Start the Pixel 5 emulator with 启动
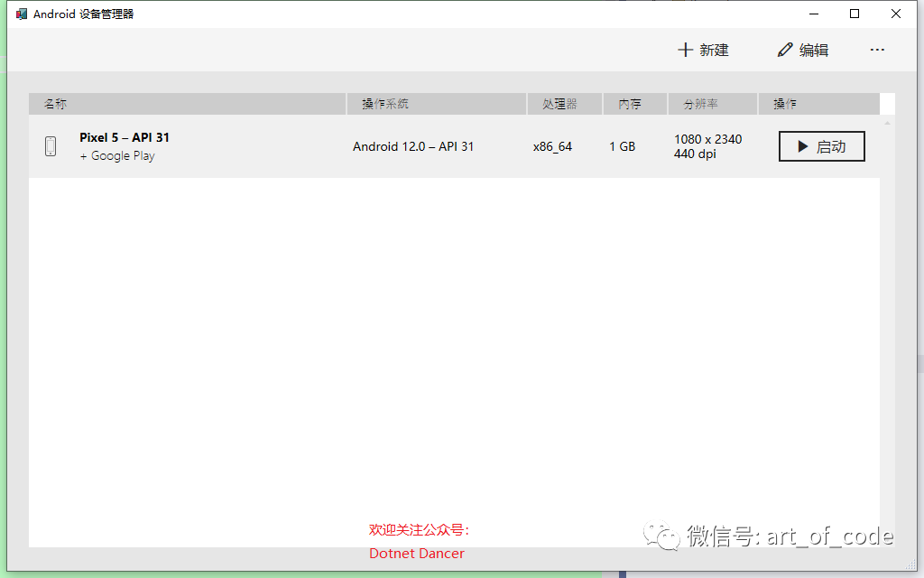Viewport: 924px width, 578px height. 821,146
